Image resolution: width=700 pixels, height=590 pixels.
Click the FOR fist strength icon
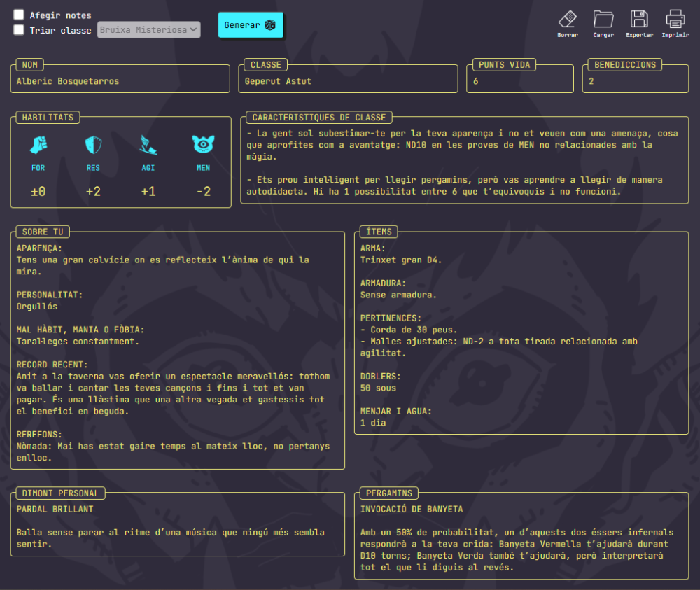38,145
